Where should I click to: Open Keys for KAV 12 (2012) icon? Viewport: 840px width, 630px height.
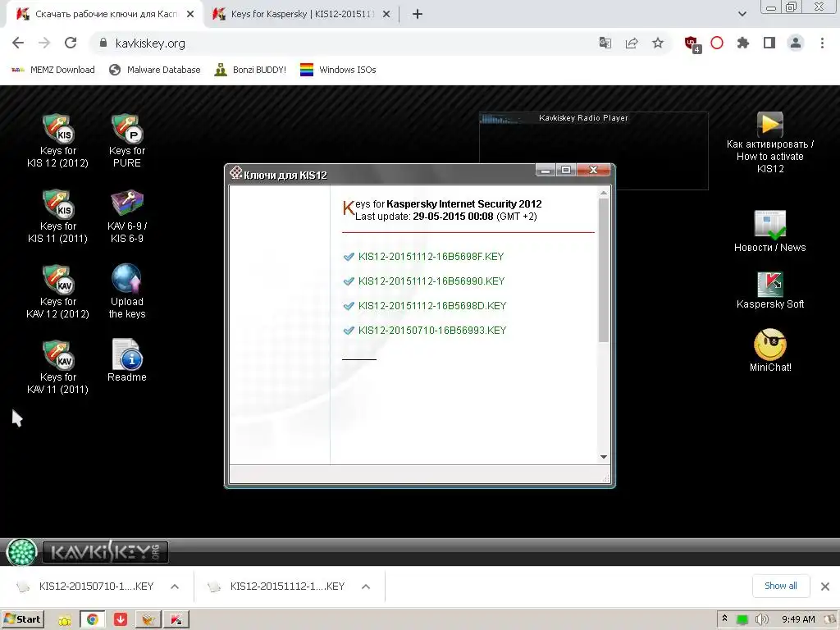coord(58,291)
